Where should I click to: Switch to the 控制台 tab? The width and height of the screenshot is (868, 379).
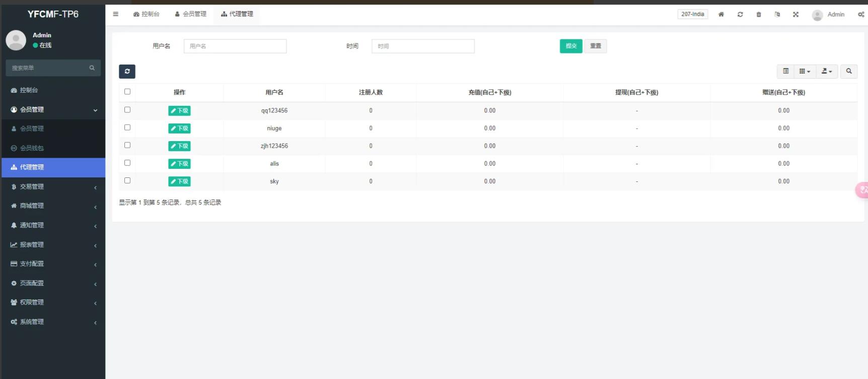point(147,14)
